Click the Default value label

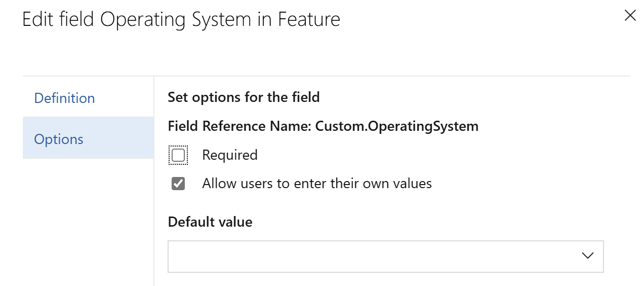coord(210,222)
